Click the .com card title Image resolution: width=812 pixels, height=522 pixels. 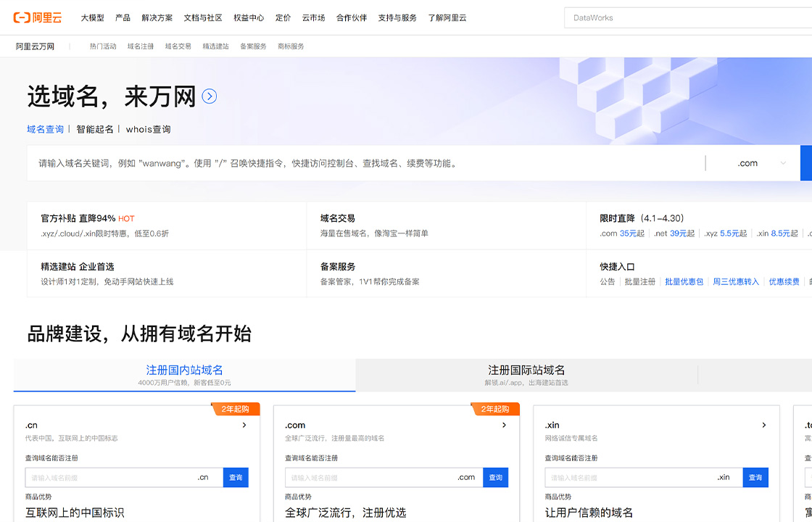(295, 425)
